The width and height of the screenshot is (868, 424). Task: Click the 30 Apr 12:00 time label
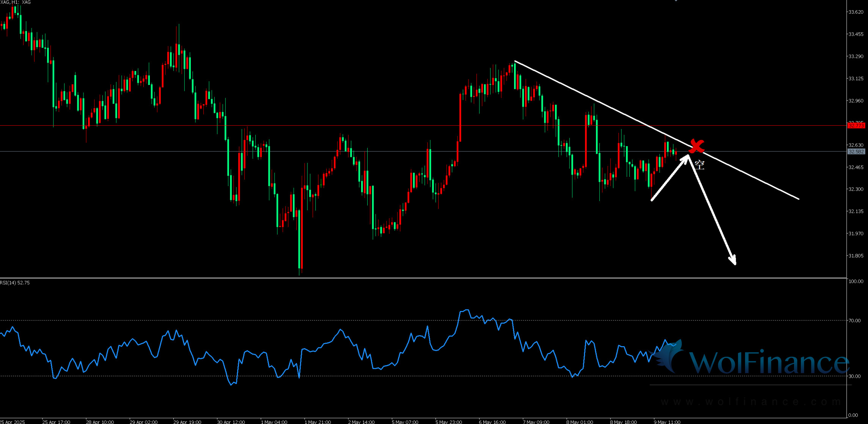[231, 422]
